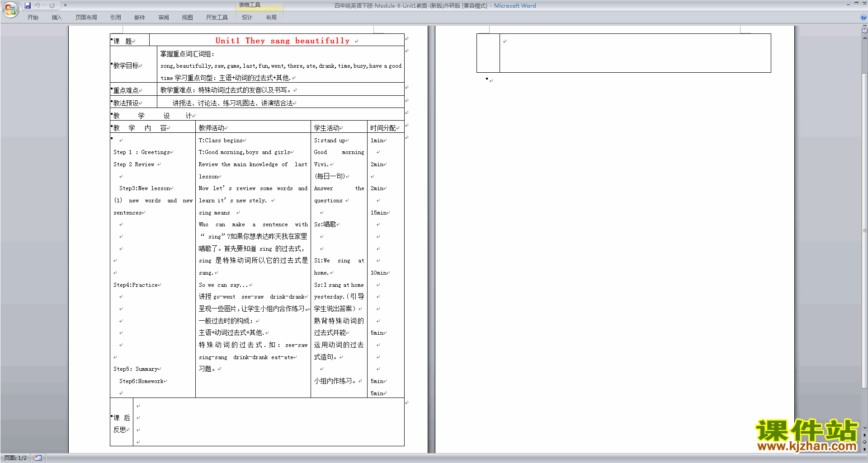Click the empty table cell on page two
This screenshot has height=463, width=868.
(x=635, y=53)
